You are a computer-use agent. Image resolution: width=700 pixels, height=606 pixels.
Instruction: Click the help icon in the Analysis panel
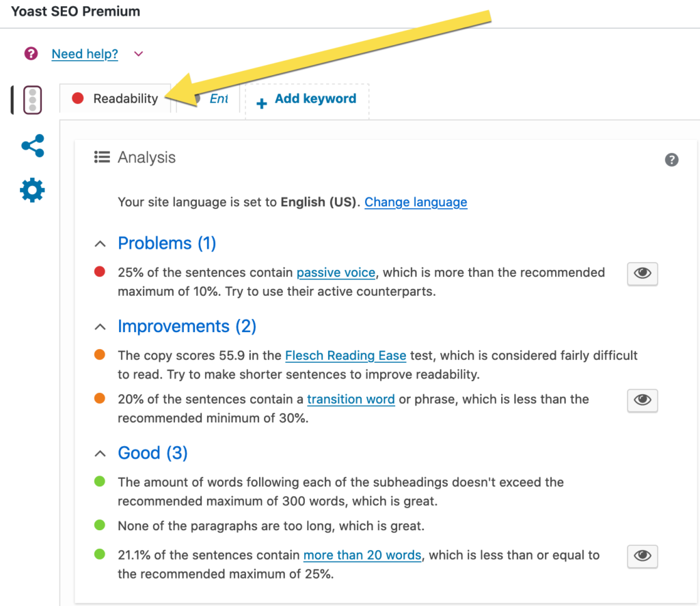[x=671, y=160]
